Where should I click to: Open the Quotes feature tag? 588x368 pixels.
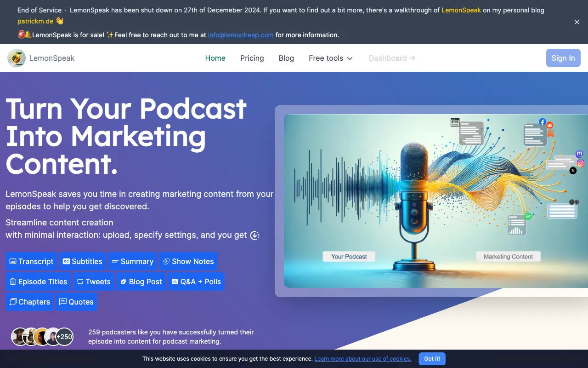tap(76, 302)
